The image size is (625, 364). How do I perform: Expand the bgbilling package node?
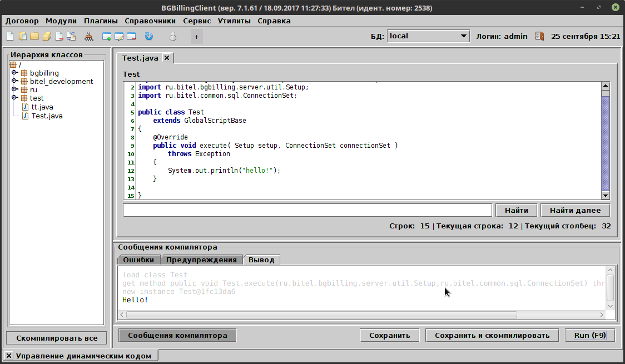pos(15,73)
